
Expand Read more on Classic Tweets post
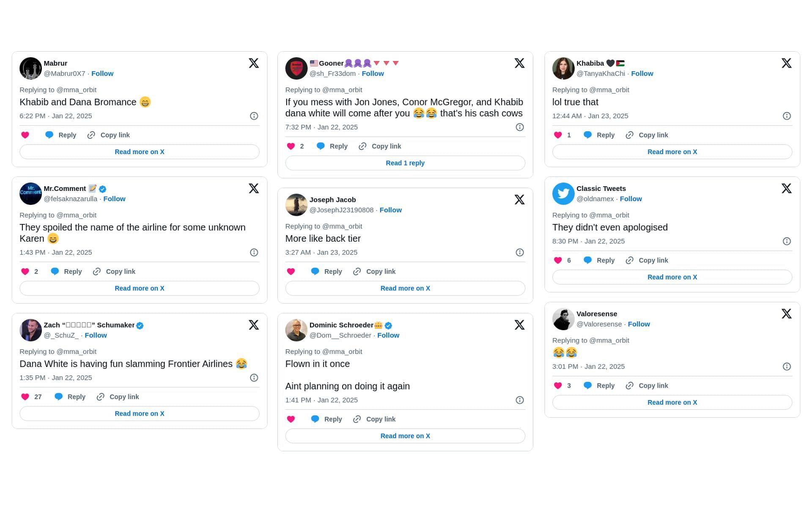672,277
